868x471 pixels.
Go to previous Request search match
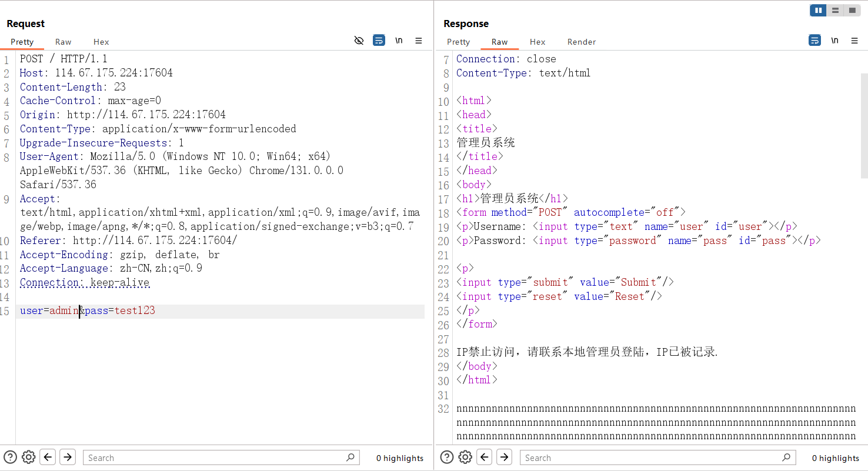48,457
